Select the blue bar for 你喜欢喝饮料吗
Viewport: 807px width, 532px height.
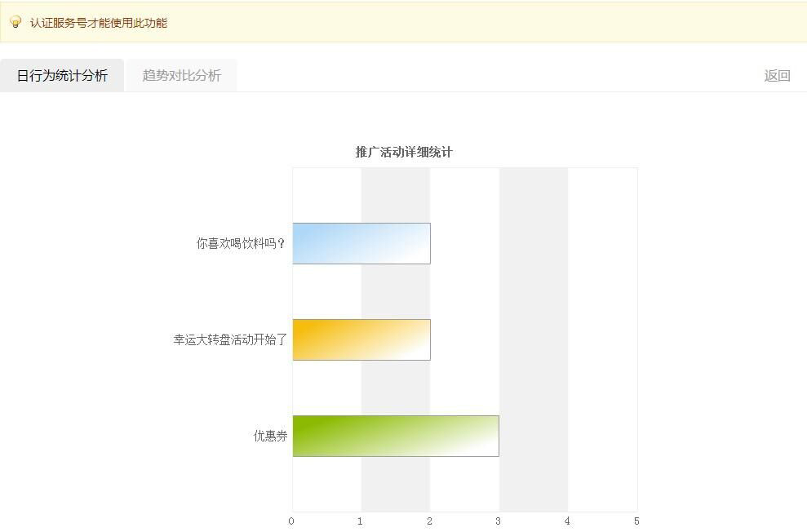point(361,243)
